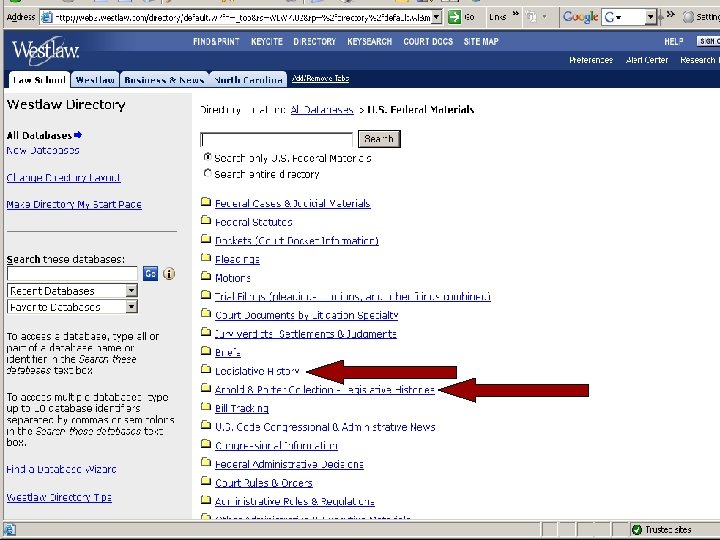
Task: Click Make Directory My Start Page link
Action: coord(74,204)
